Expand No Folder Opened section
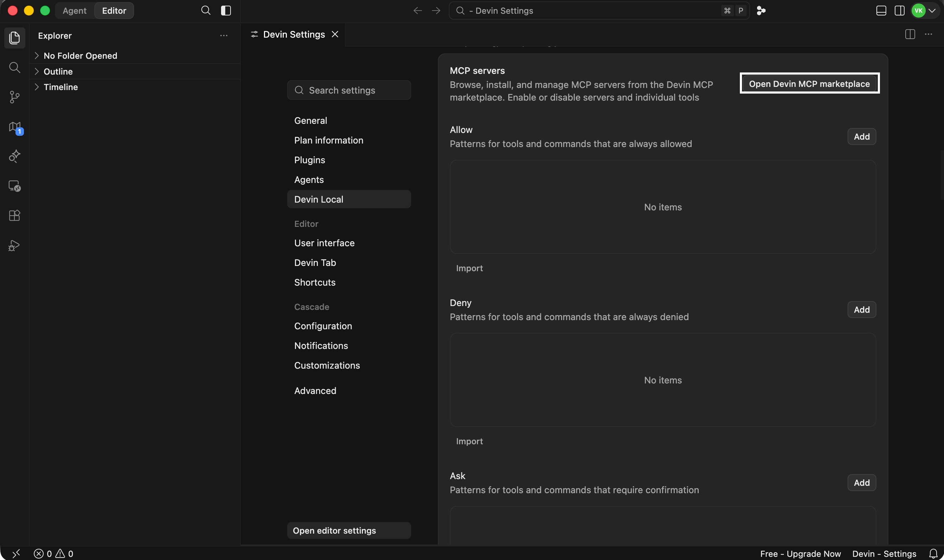The width and height of the screenshot is (944, 560). click(x=135, y=56)
